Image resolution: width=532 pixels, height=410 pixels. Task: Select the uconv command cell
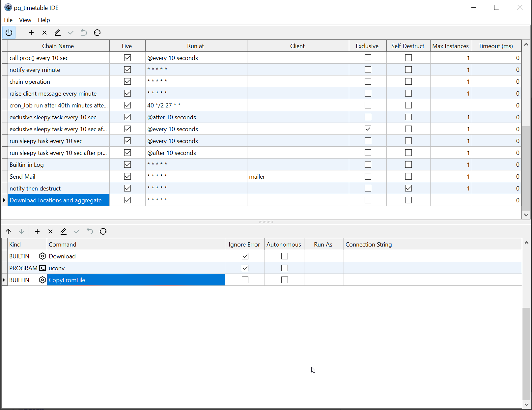136,268
